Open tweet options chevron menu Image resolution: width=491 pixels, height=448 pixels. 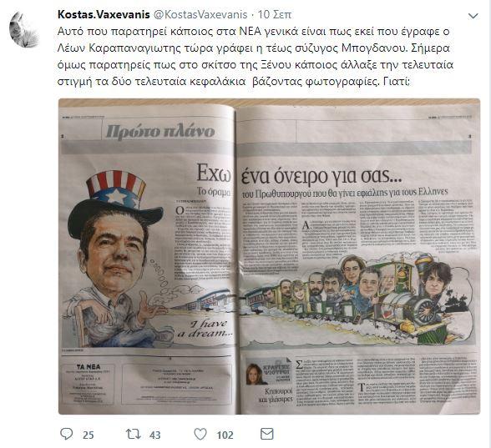(x=473, y=16)
